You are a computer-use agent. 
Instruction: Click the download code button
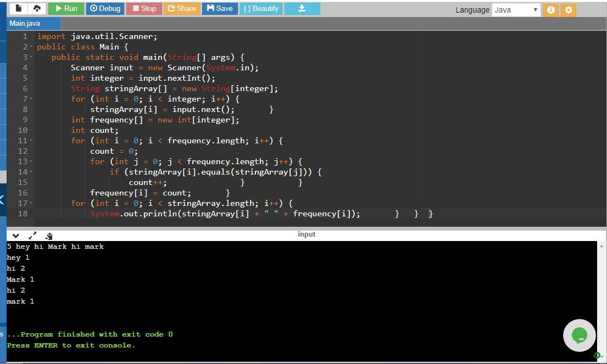(302, 8)
